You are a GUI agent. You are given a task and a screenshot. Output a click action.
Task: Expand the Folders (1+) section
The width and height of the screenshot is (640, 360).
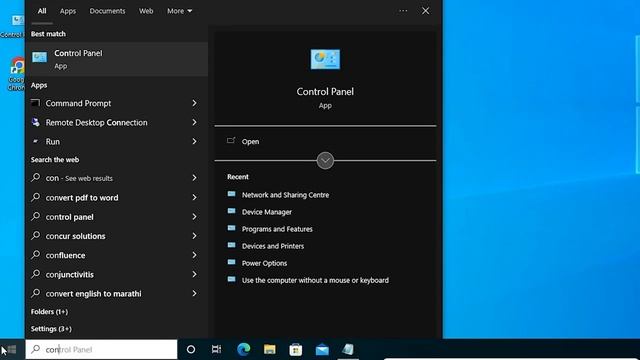[49, 312]
